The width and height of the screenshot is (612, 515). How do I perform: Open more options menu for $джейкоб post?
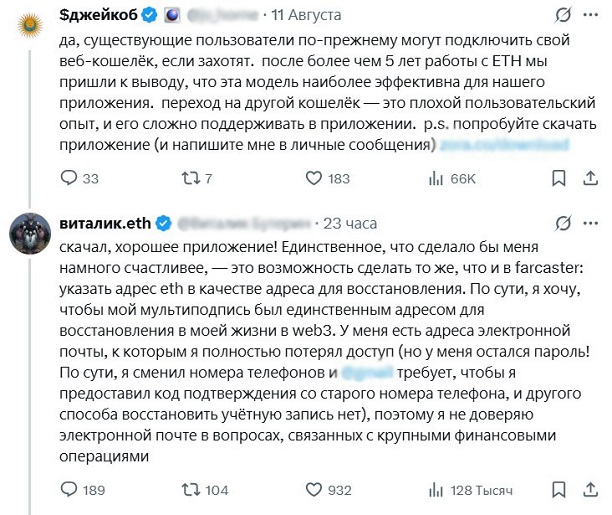(x=590, y=16)
